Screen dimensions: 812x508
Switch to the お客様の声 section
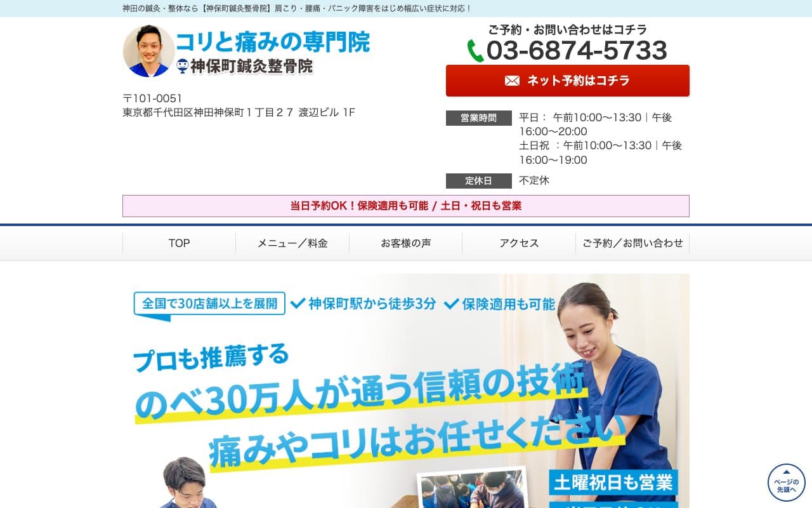pos(405,243)
